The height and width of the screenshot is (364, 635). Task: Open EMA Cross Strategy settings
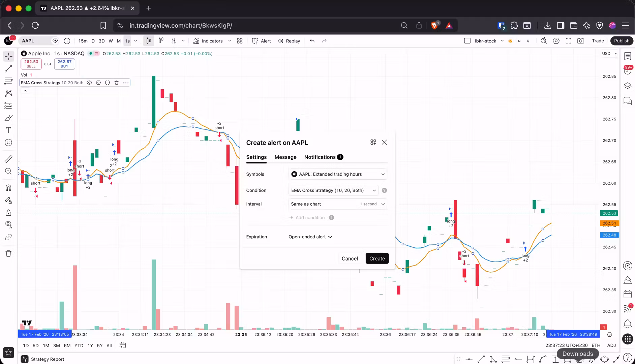[x=98, y=83]
